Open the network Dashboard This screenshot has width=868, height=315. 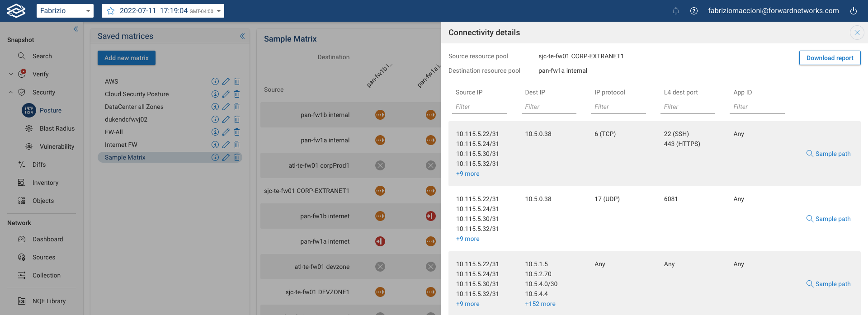point(47,239)
